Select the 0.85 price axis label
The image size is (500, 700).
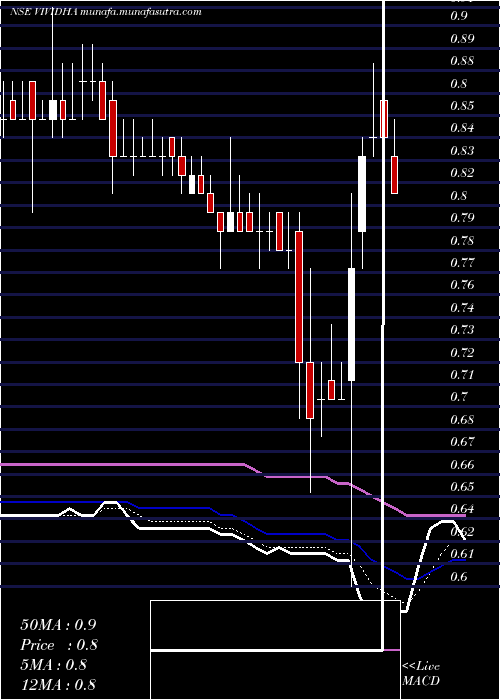coord(462,106)
